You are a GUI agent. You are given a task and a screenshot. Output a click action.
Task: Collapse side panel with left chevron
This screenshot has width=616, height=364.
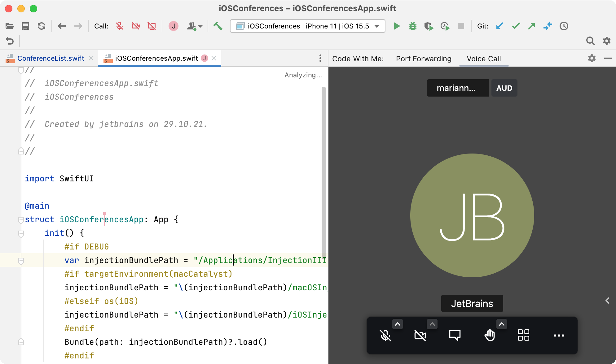[x=607, y=301]
